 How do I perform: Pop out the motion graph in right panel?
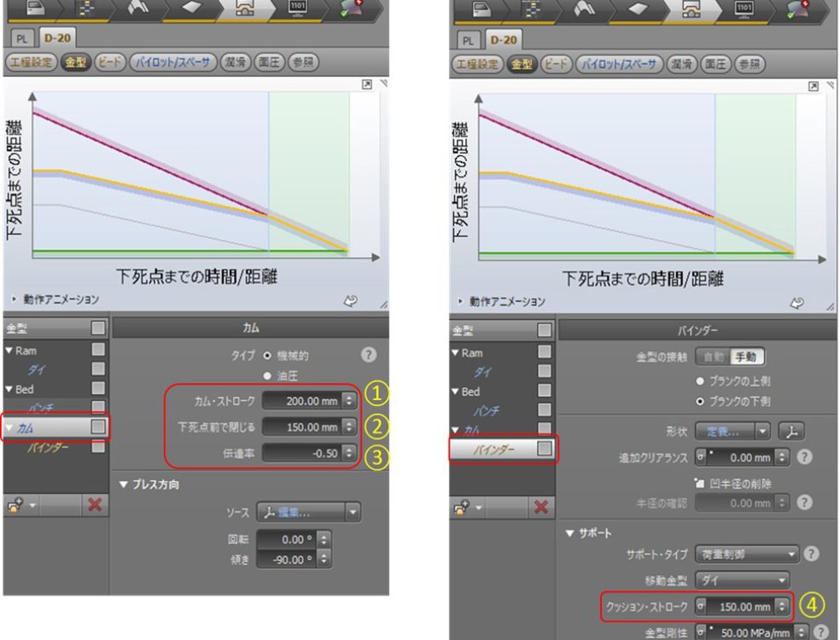point(814,86)
